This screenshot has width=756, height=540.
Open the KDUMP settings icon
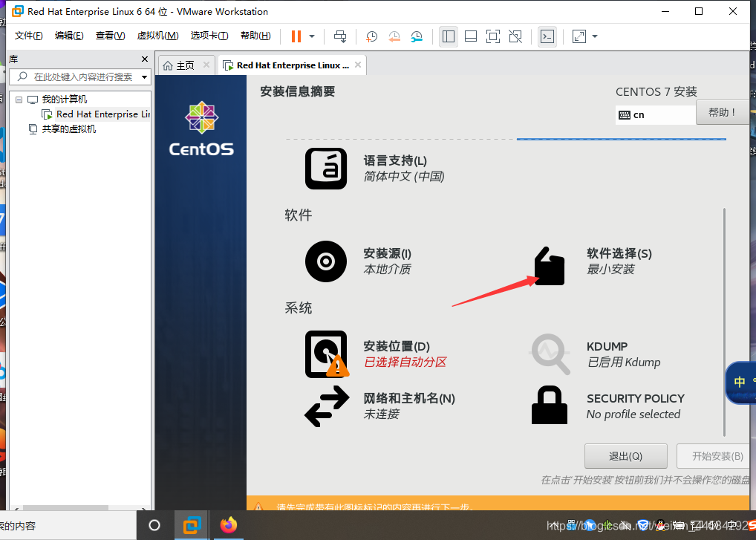[550, 354]
